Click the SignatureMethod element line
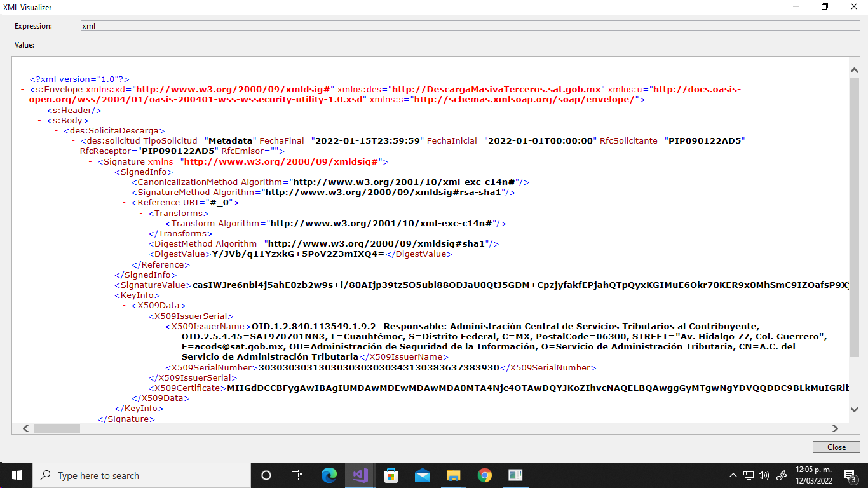The height and width of the screenshot is (488, 868). [323, 193]
